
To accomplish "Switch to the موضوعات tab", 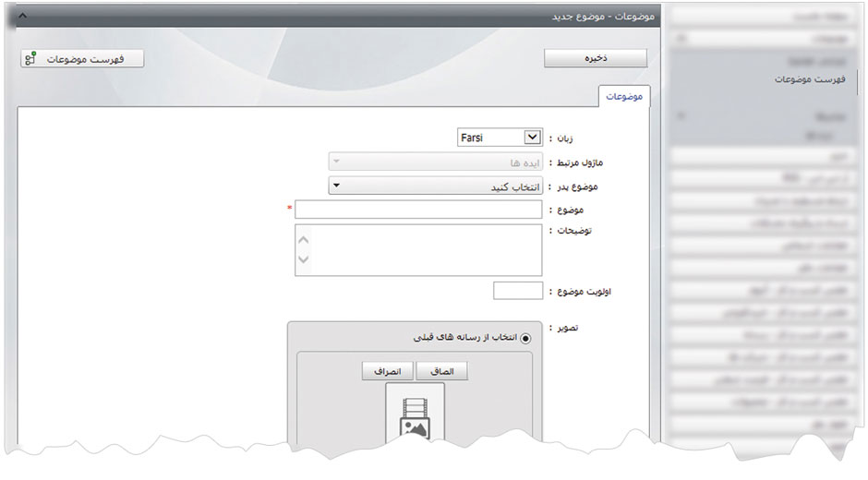I will (x=625, y=96).
